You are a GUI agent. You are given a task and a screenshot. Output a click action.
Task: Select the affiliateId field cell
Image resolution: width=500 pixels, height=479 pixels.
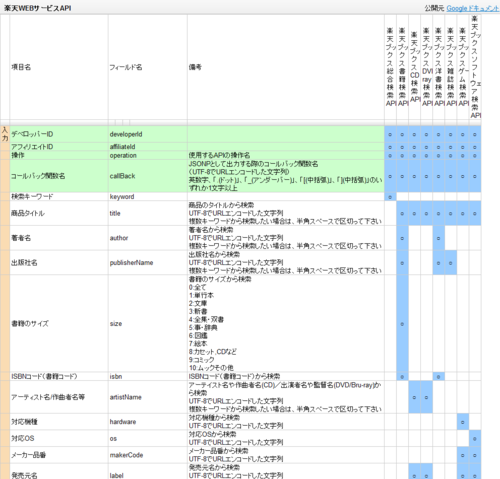click(148, 147)
